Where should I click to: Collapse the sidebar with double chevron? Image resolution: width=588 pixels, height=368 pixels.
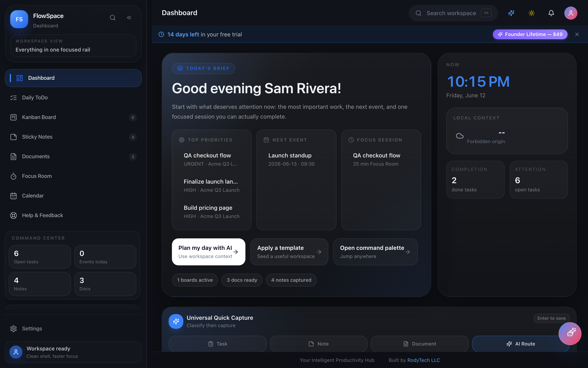129,18
